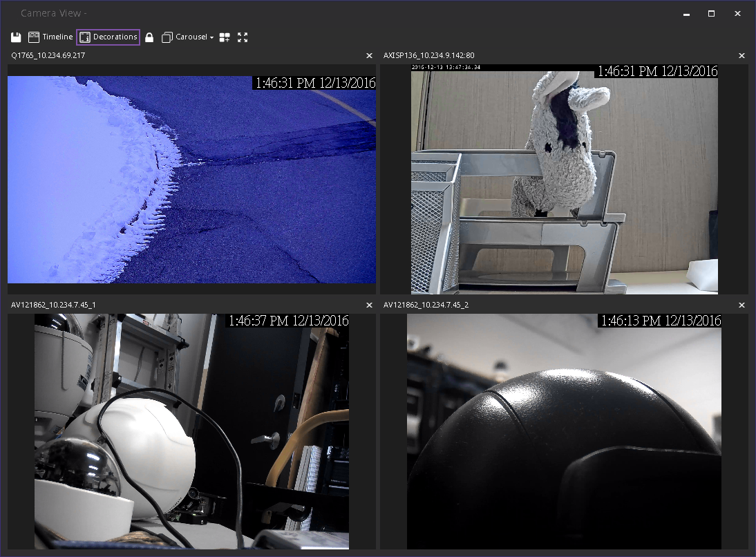Close the AV121862_10.234.7.45_1 camera tile
Viewport: 756px width, 557px height.
point(369,305)
